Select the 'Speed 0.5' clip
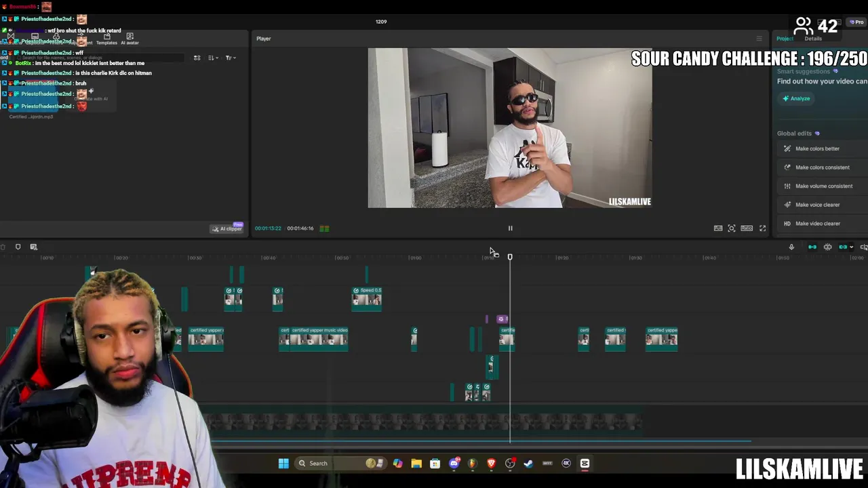 (367, 299)
